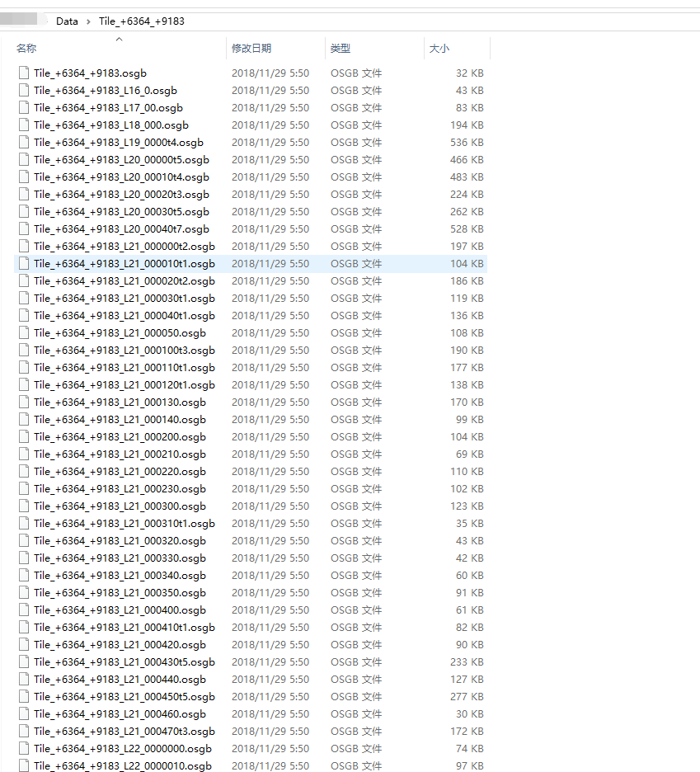Viewport: 700px width, 772px height.
Task: Click the 528 KB size cell
Action: pyautogui.click(x=467, y=229)
